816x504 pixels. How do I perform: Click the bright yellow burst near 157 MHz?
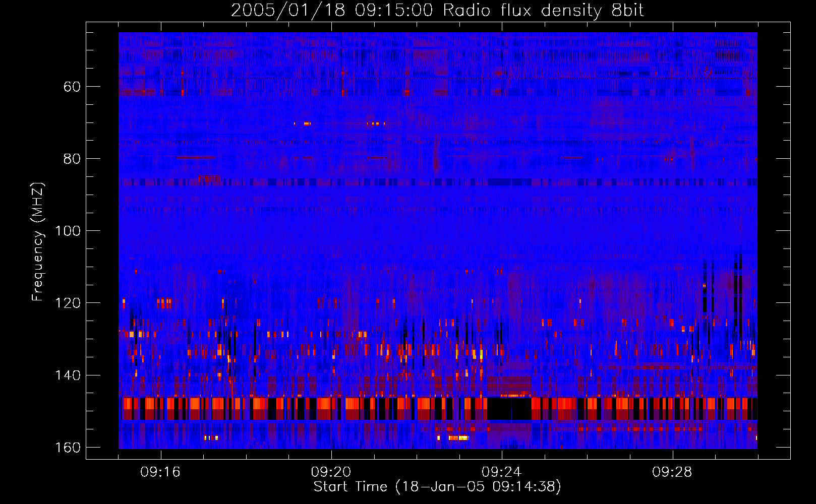[x=458, y=438]
